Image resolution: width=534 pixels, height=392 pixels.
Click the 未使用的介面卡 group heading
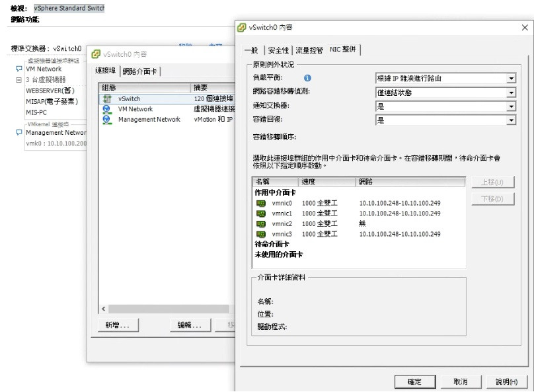[279, 255]
